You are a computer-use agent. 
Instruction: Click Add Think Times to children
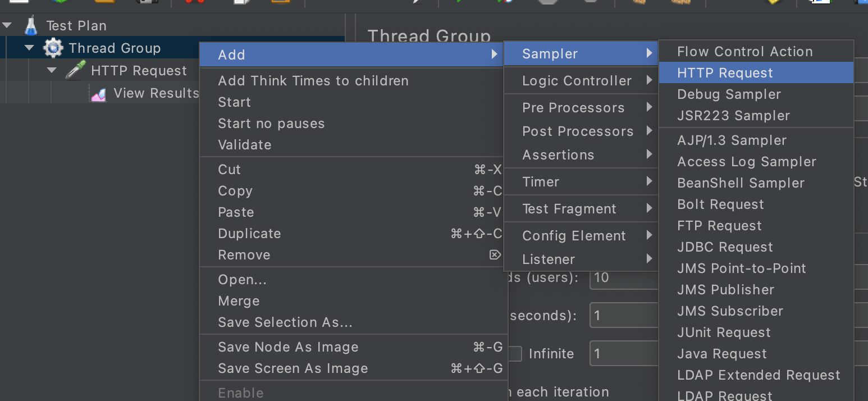[x=313, y=81]
